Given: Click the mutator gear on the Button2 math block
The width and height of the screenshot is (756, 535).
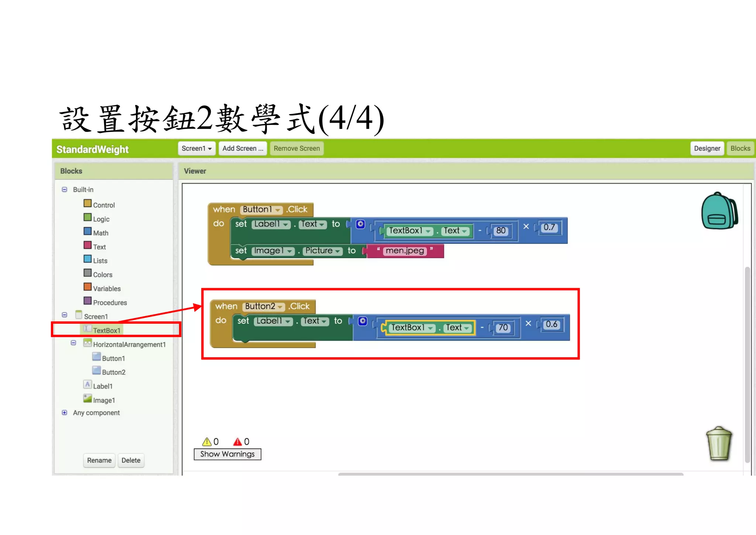Looking at the screenshot, I should [x=362, y=321].
